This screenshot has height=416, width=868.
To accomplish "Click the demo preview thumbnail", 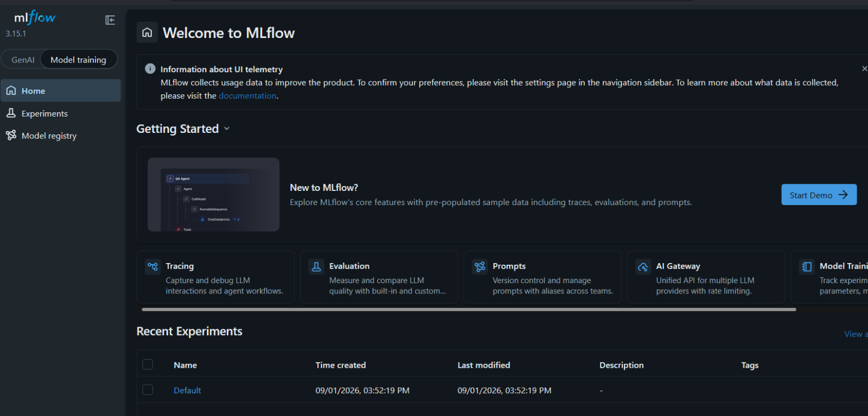I will (213, 195).
